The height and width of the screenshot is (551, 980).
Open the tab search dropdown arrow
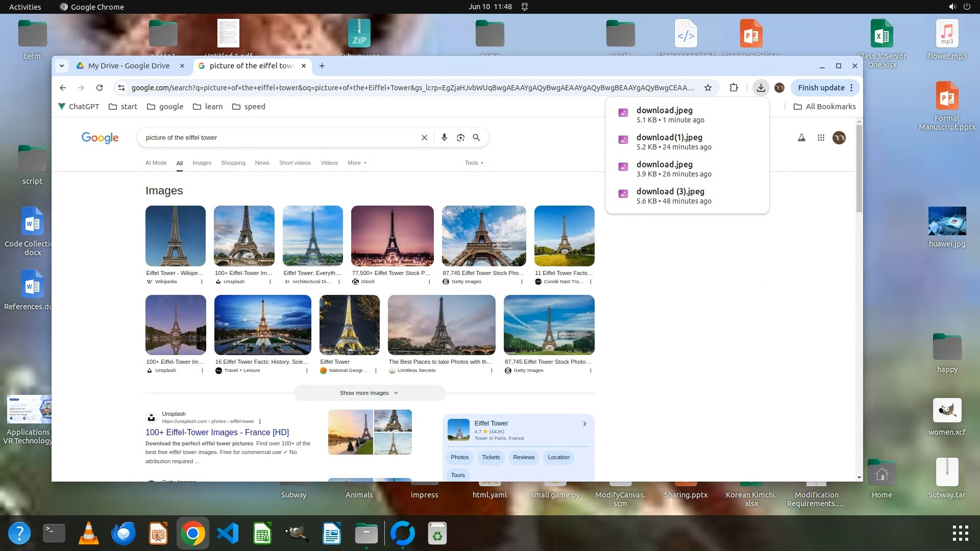[62, 66]
